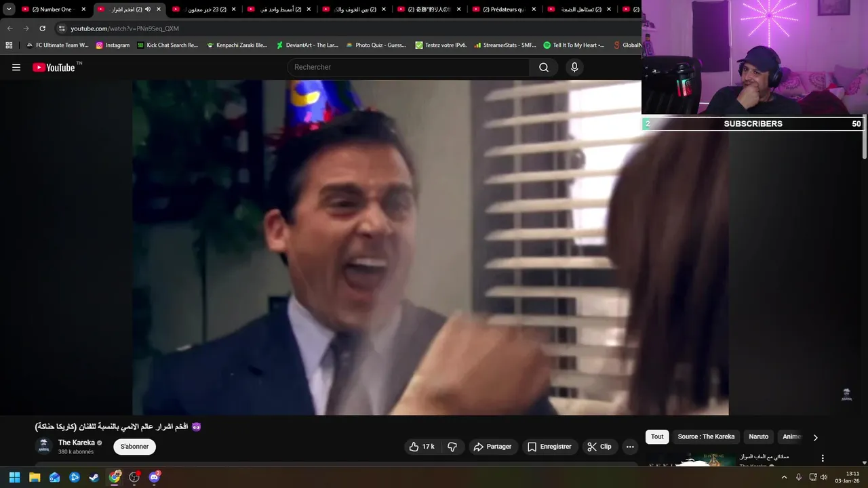Select the Anime filter chip
The height and width of the screenshot is (488, 868).
[791, 437]
